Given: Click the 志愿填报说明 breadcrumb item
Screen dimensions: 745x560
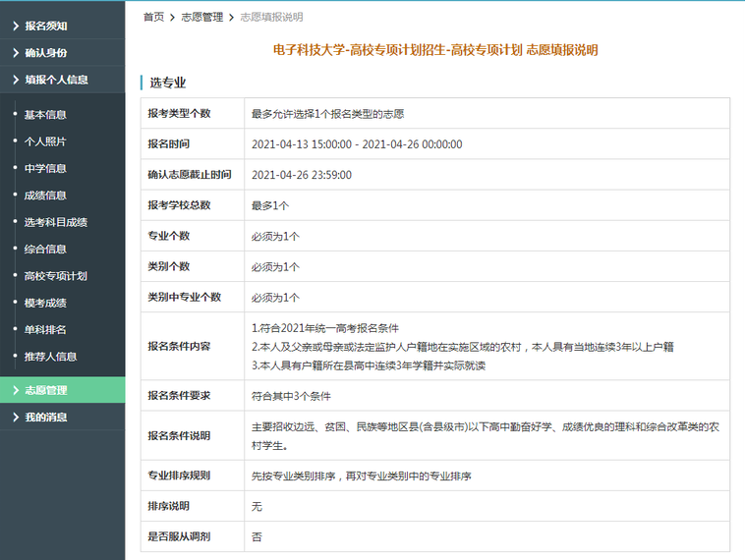Looking at the screenshot, I should 271,17.
